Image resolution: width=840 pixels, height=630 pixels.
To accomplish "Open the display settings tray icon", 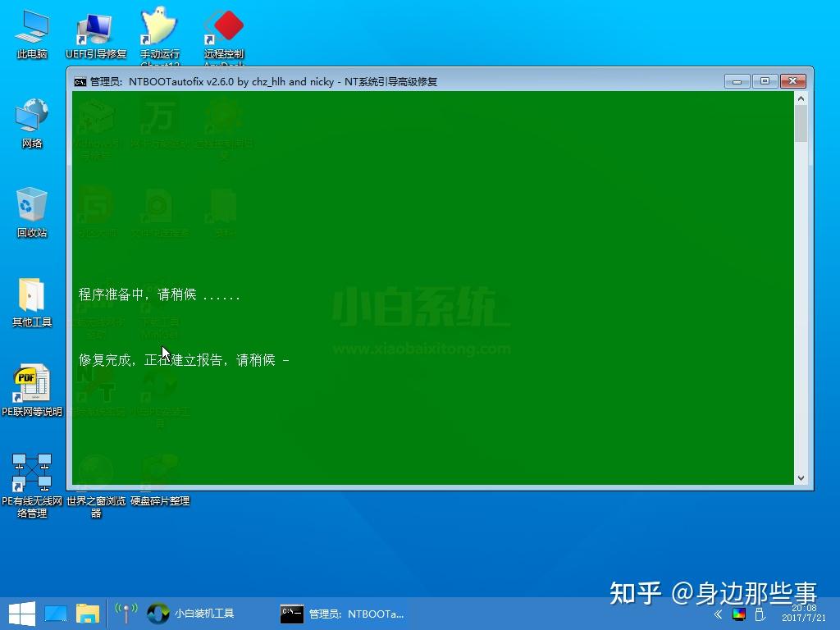I will pyautogui.click(x=738, y=615).
